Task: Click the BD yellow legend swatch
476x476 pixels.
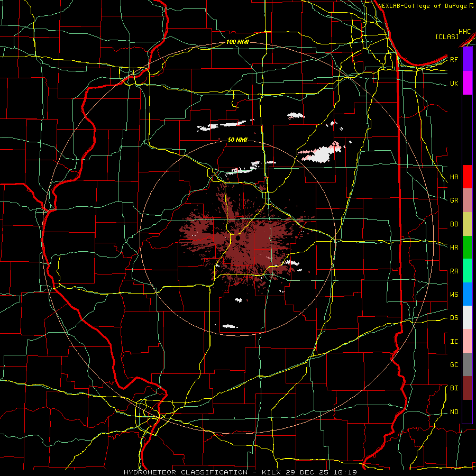Action: (x=467, y=224)
